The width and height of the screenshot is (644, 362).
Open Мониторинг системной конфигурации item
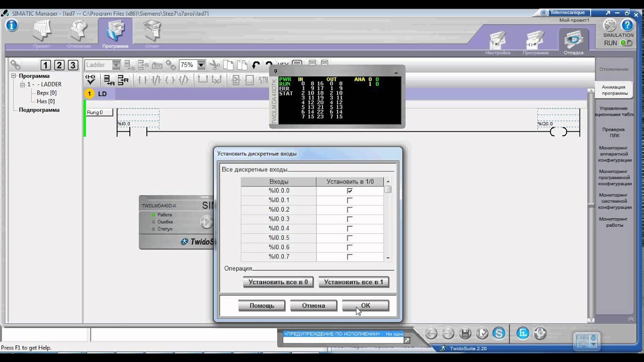click(614, 201)
